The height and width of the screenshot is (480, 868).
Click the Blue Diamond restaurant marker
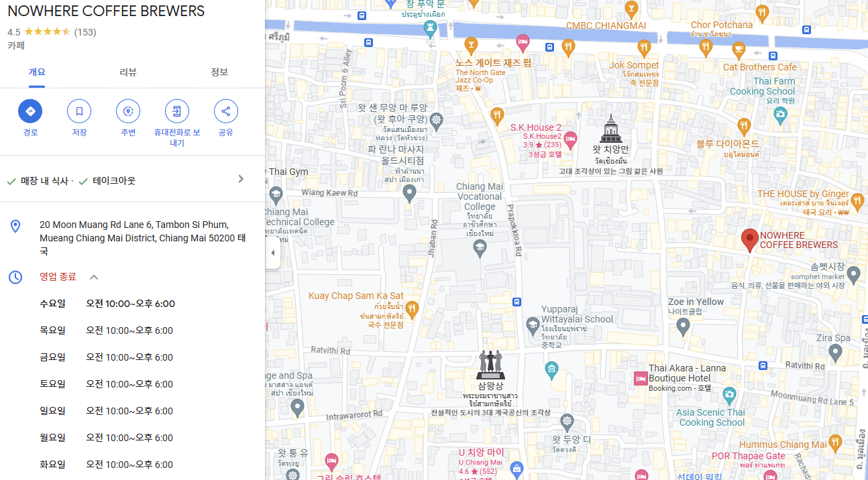[744, 125]
